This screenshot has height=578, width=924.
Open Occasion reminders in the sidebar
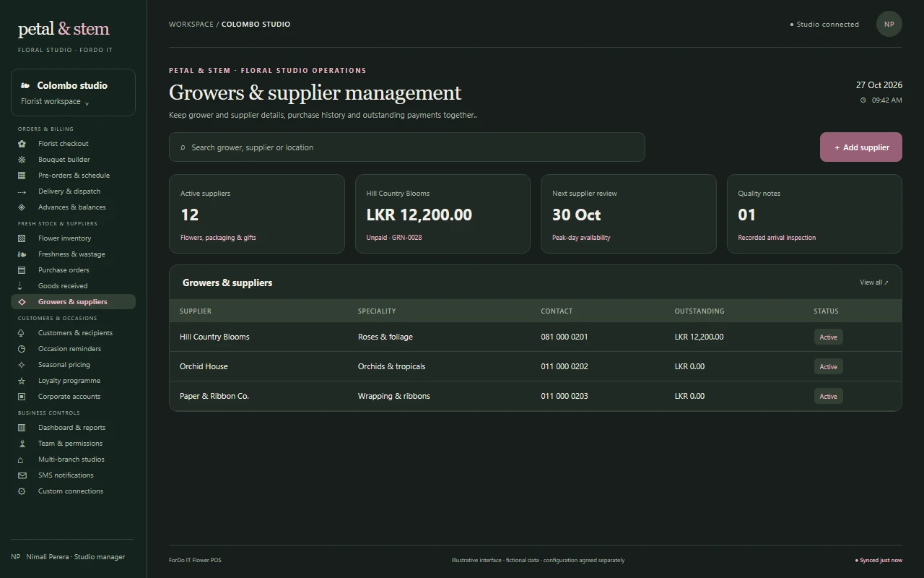click(73, 349)
